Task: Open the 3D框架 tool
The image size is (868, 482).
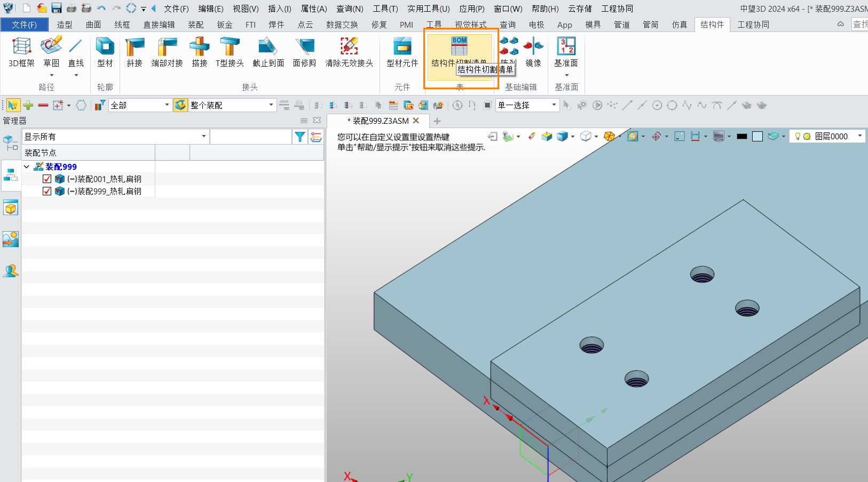Action: tap(21, 52)
